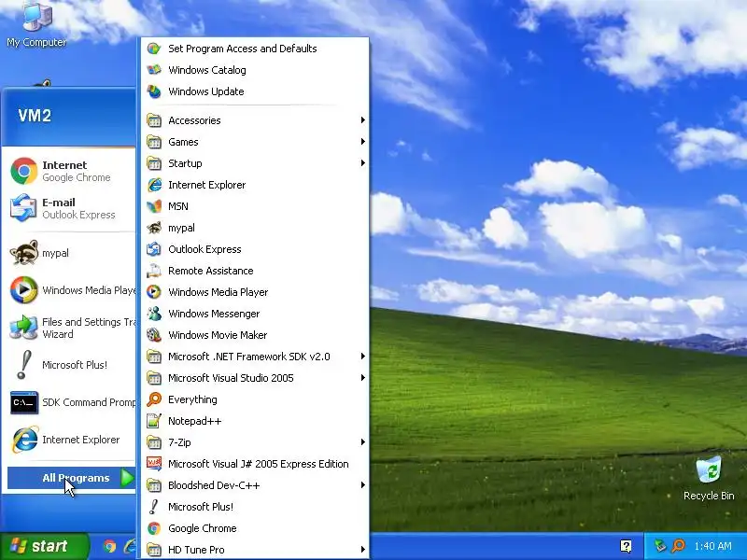Click the Windows Catalog icon

pos(154,70)
